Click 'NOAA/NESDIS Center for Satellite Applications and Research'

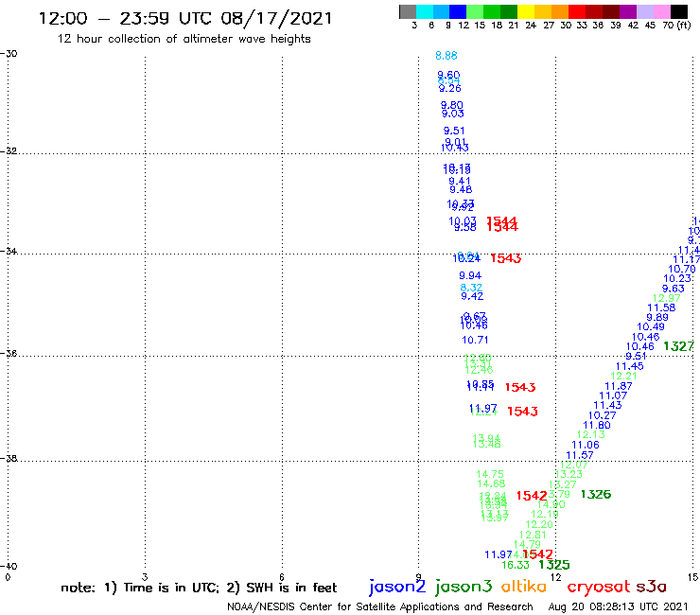pos(380,607)
